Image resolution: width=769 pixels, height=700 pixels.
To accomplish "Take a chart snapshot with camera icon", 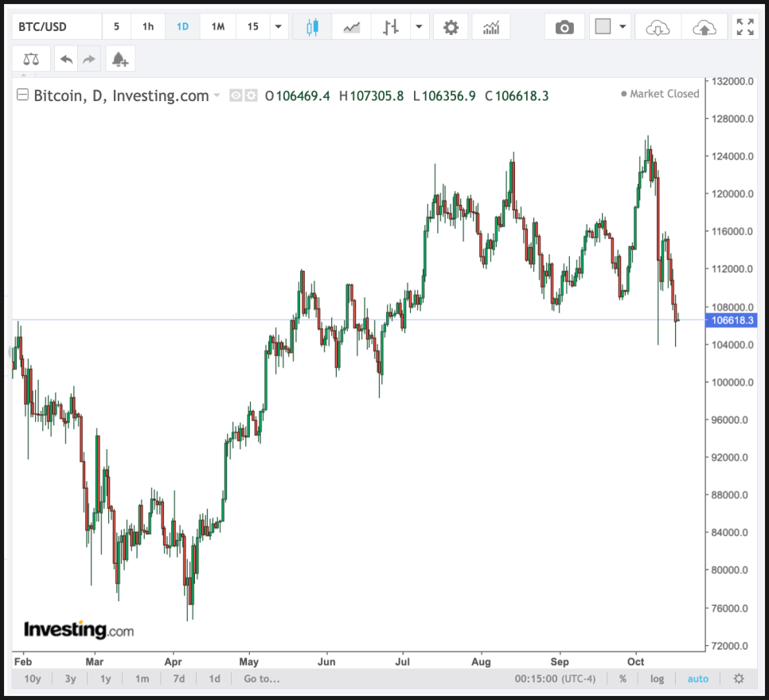I will coord(564,27).
